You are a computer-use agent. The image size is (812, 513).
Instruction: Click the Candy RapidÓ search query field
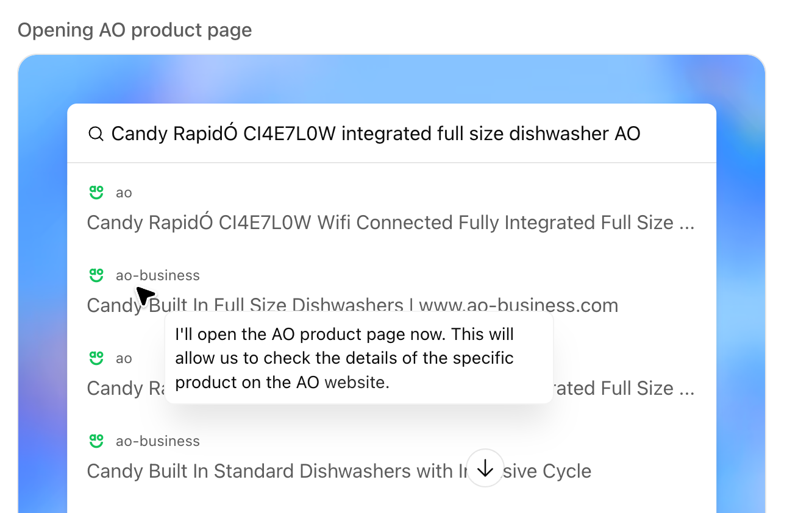point(376,134)
